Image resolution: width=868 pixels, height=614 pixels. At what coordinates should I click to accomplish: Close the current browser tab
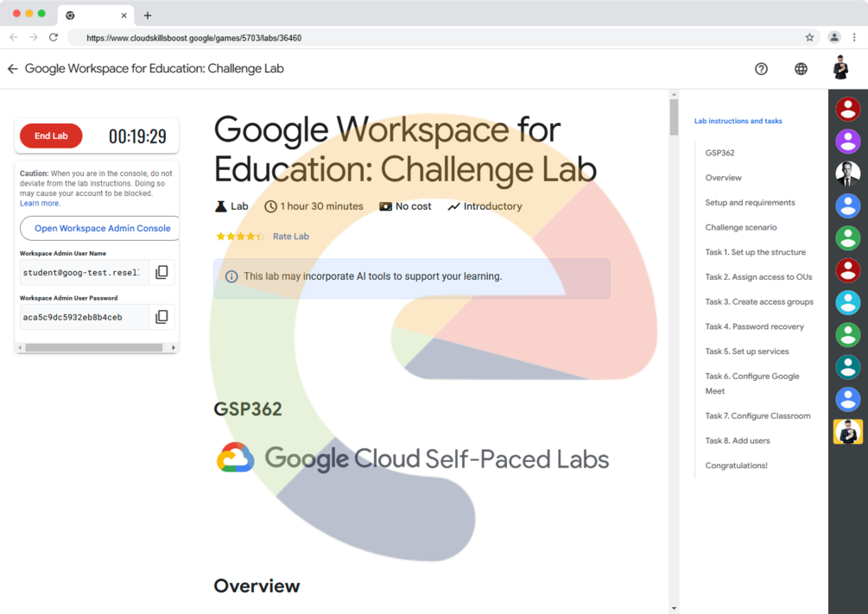(x=124, y=16)
